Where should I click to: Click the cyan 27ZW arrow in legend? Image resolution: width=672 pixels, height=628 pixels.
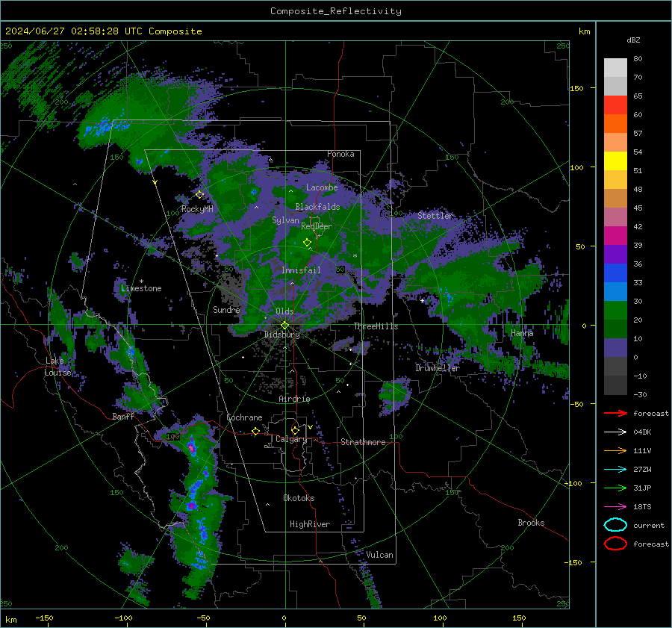tap(615, 470)
